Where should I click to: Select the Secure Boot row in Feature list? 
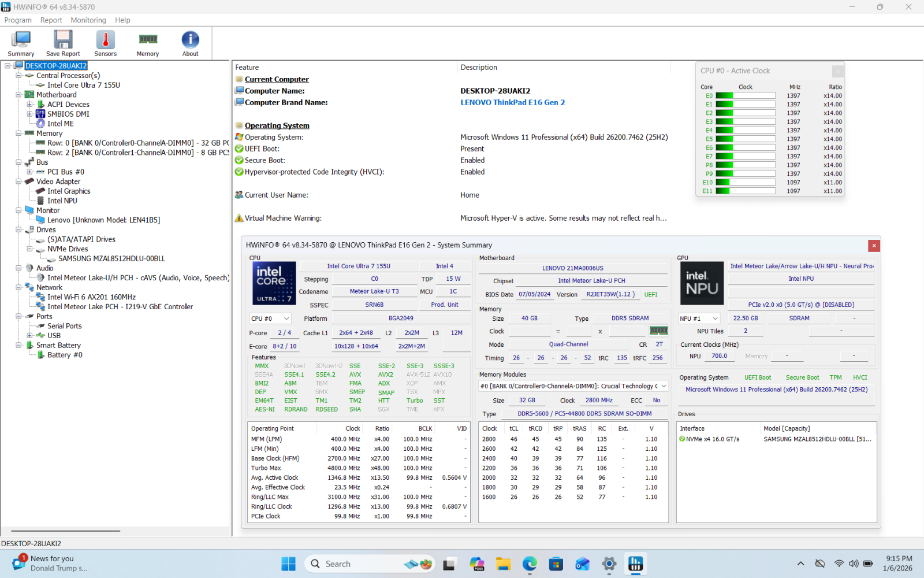pos(452,161)
